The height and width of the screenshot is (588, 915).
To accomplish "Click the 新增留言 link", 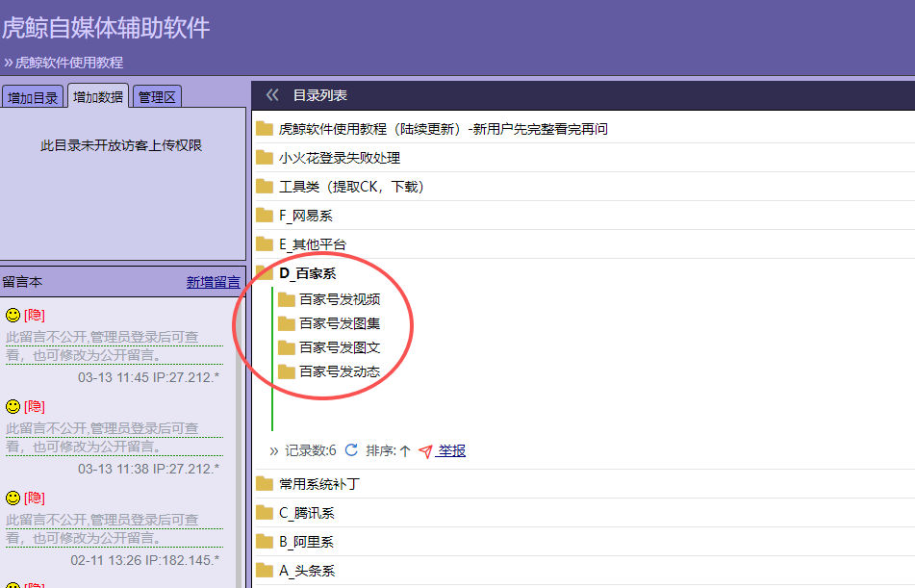I will coord(213,282).
